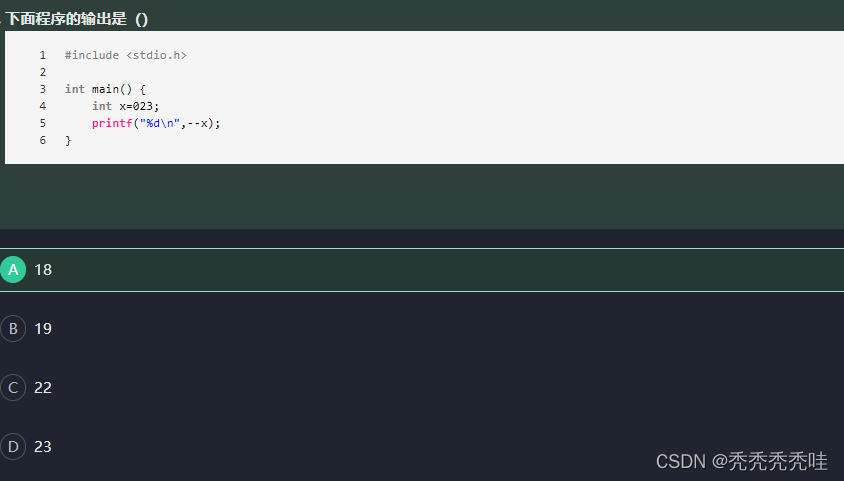844x481 pixels.
Task: Click the closing brace on line 6
Action: (68, 140)
